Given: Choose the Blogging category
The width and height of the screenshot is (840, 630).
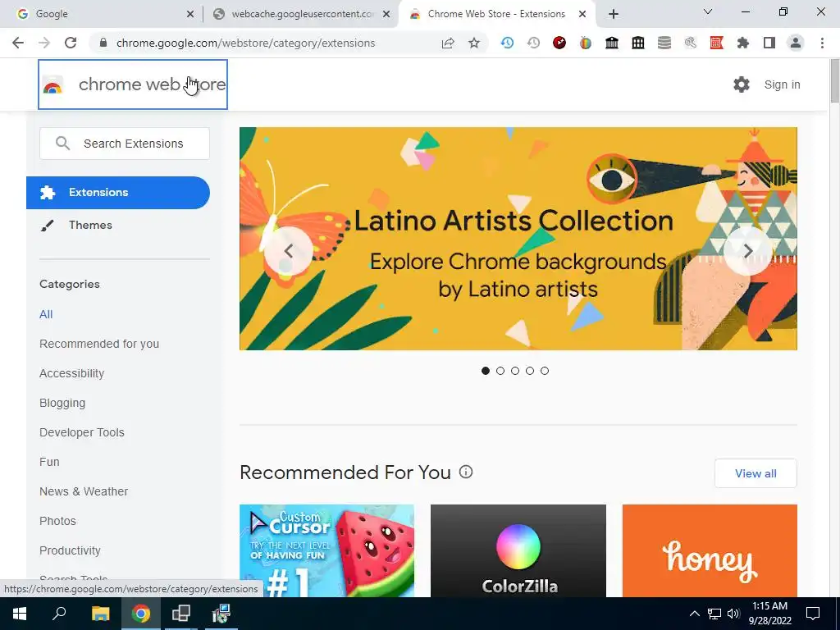Looking at the screenshot, I should pyautogui.click(x=62, y=403).
